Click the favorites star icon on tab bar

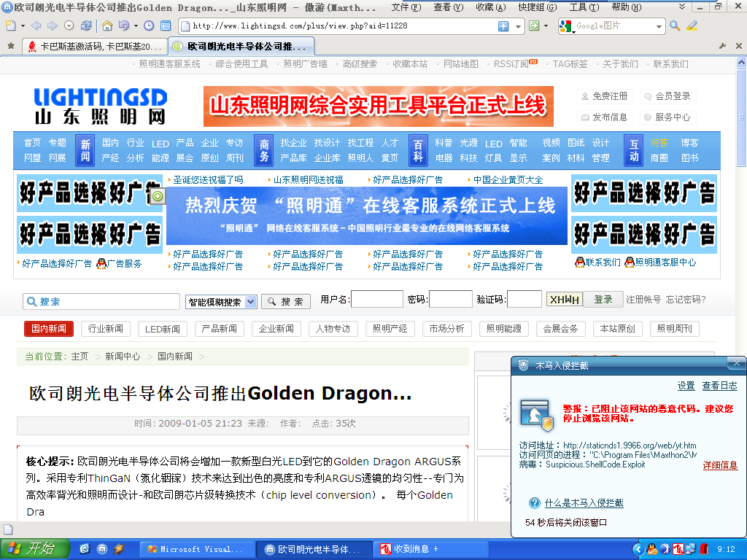coord(11,46)
